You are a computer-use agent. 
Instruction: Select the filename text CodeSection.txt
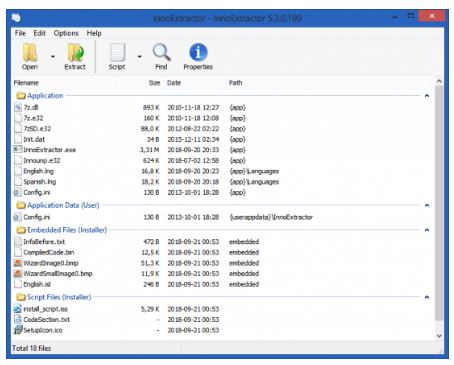point(47,319)
